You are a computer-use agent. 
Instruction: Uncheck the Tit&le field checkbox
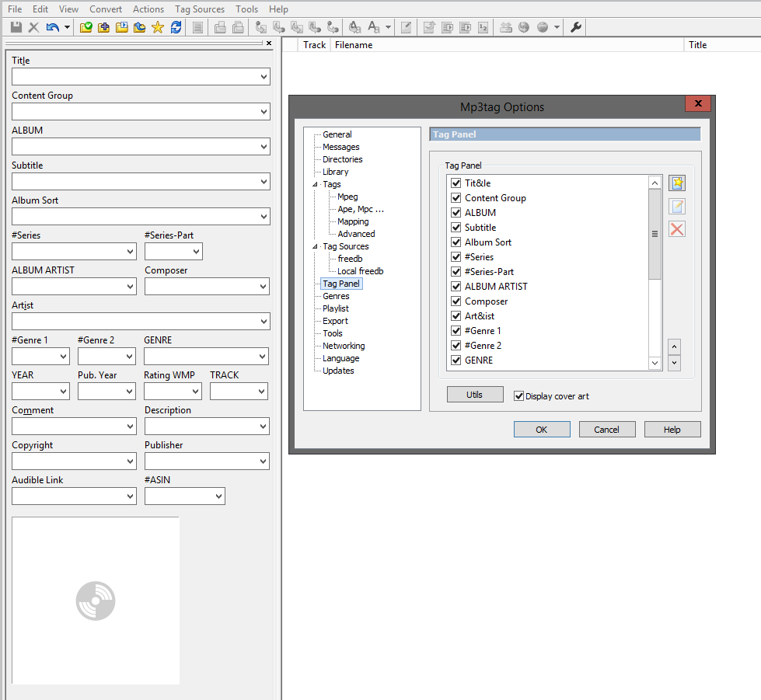[x=456, y=183]
